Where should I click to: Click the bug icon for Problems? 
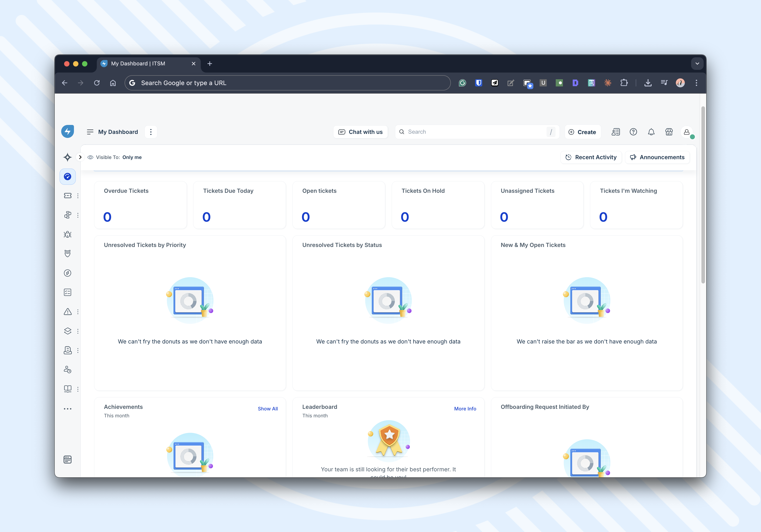coord(68,234)
